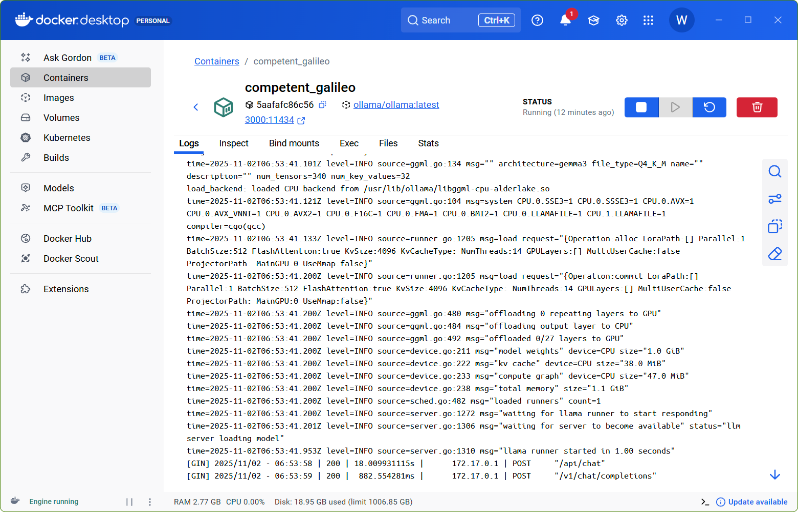The image size is (798, 512).
Task: Open the notifications bell
Action: (x=565, y=20)
